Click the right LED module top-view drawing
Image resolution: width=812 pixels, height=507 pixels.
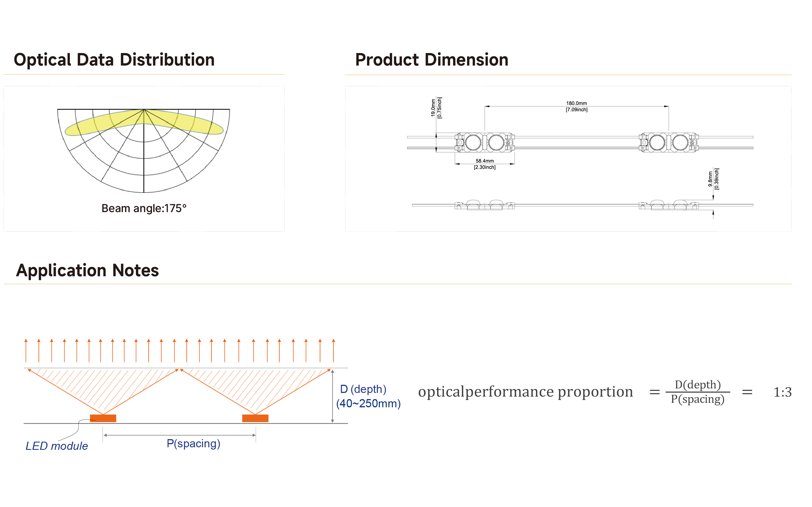669,143
